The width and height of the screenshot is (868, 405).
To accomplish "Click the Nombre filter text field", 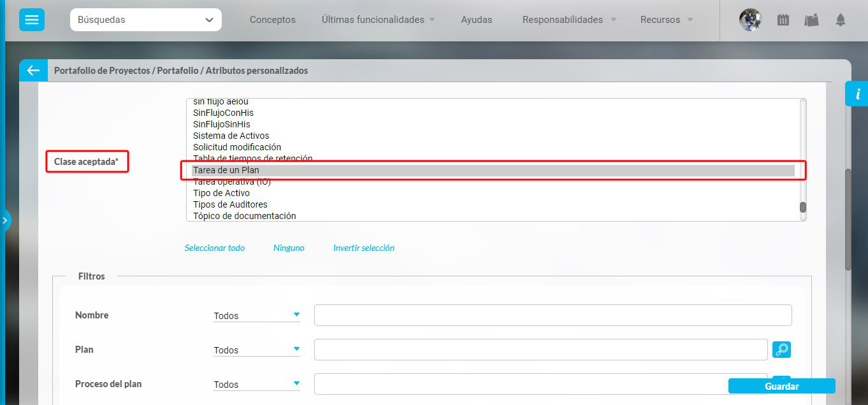I will 553,315.
